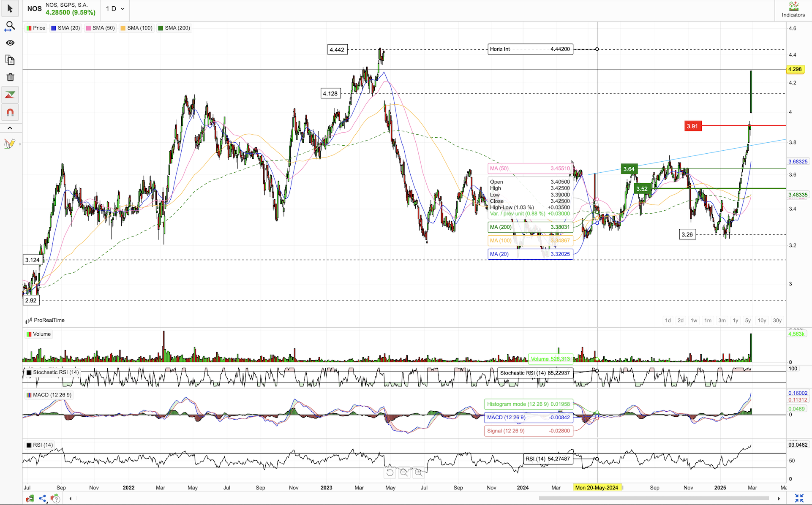Expand the drawing tools pencil flyout

pyautogui.click(x=10, y=144)
